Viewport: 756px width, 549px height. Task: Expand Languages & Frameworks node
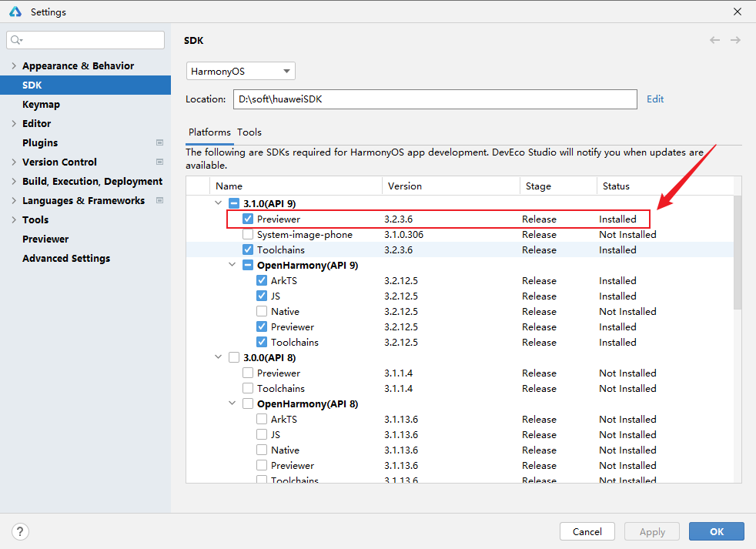(14, 201)
